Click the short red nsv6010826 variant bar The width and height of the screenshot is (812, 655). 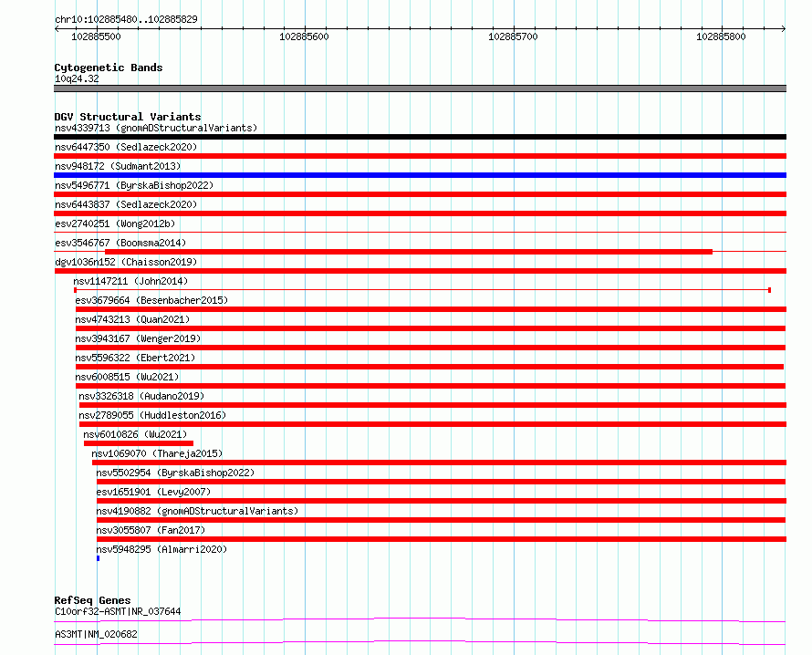tap(139, 443)
